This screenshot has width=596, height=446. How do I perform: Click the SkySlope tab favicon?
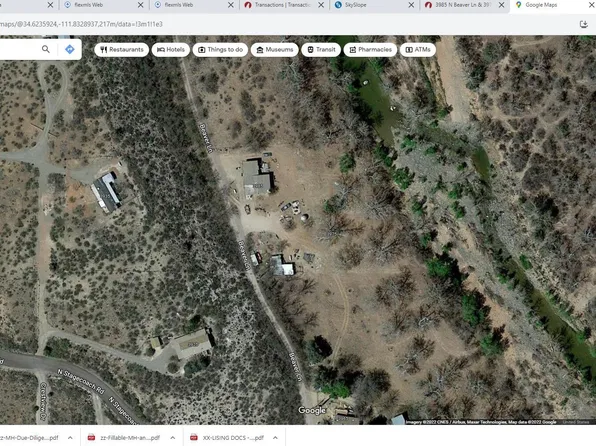pos(338,5)
